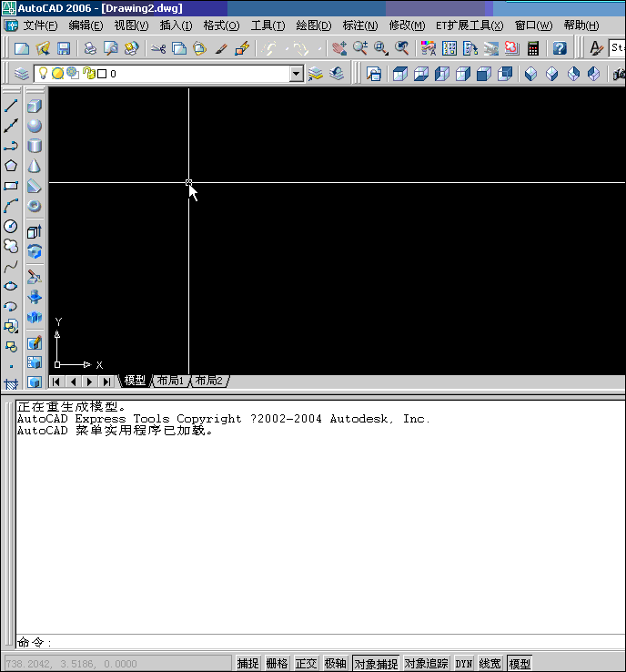626x672 pixels.
Task: Toggle 模型 model space button
Action: 520,664
